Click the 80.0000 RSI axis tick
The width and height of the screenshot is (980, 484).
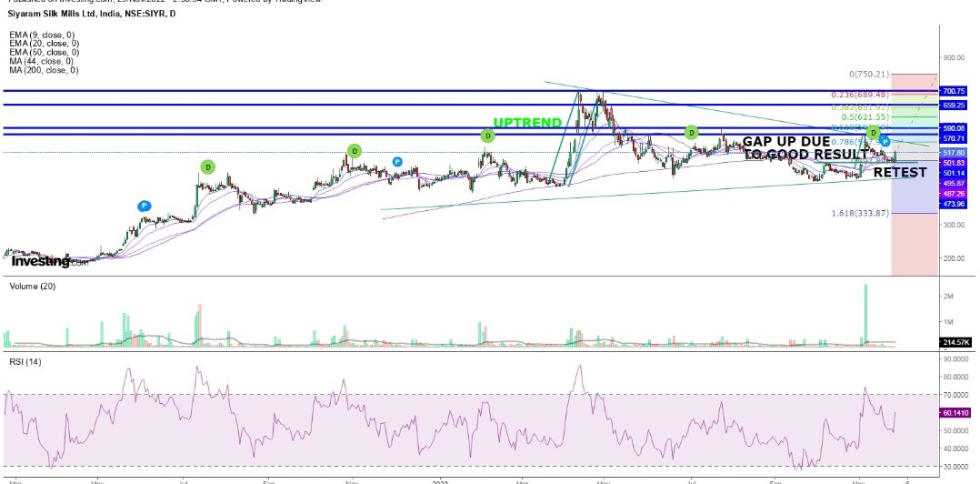coord(955,377)
